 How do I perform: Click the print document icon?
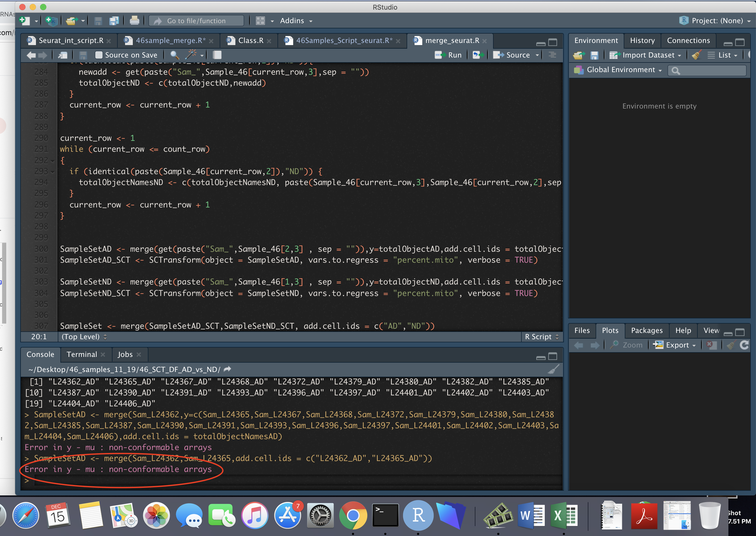click(x=134, y=21)
